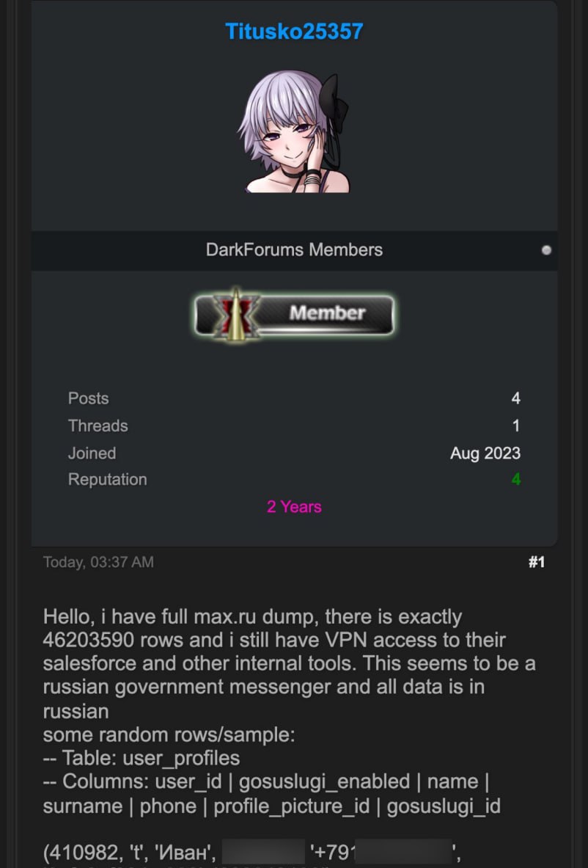Click the DarkForums Members group title
The image size is (588, 868).
(294, 249)
